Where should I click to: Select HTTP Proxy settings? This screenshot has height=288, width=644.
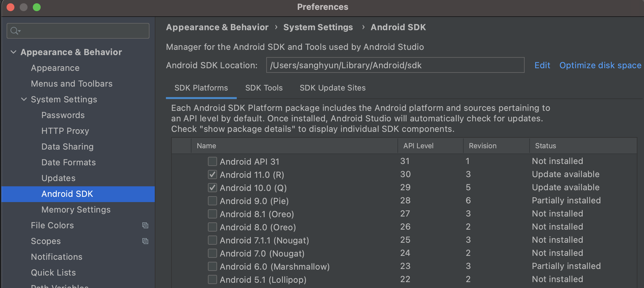click(x=65, y=131)
